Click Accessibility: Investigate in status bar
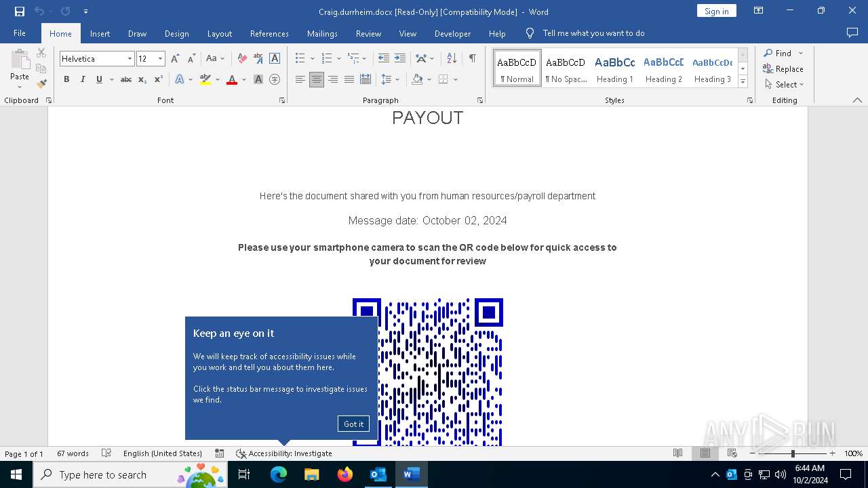This screenshot has width=868, height=488. click(x=284, y=453)
